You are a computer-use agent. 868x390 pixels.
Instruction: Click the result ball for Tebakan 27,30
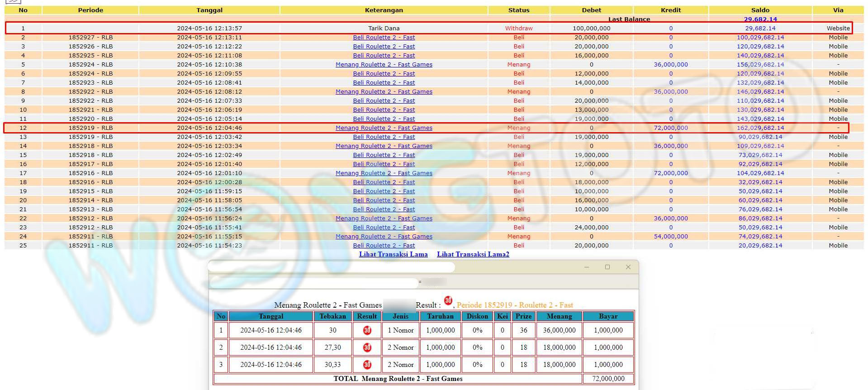[367, 347]
